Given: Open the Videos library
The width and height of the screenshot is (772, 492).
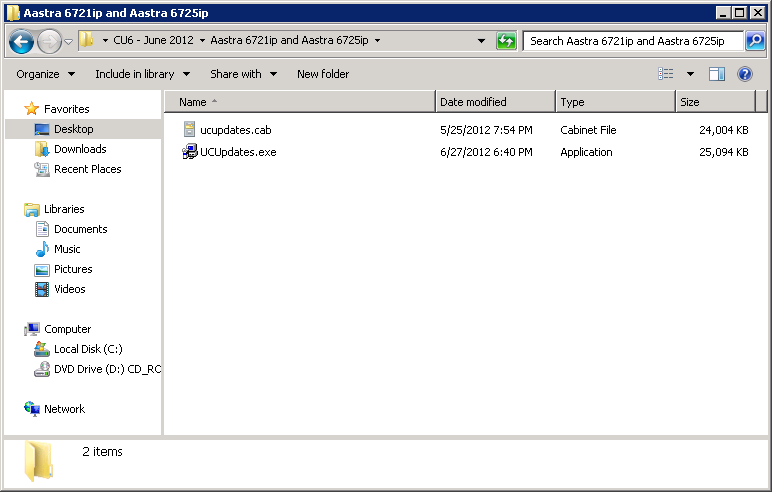Looking at the screenshot, I should (69, 289).
